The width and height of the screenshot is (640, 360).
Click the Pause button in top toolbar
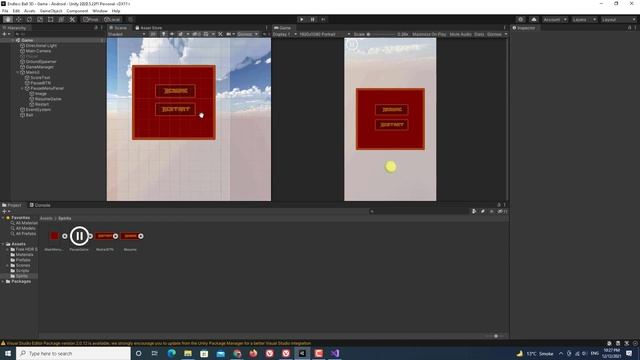click(x=313, y=20)
